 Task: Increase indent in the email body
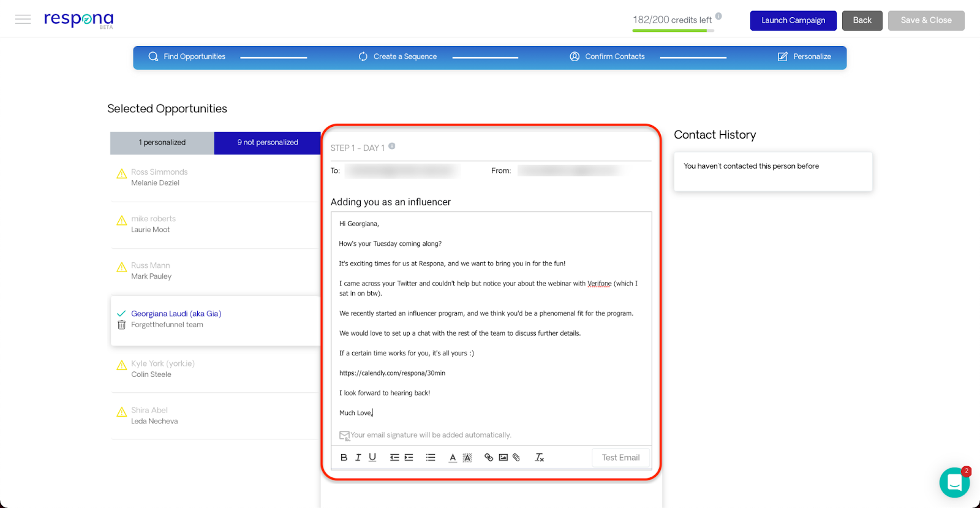[409, 457]
